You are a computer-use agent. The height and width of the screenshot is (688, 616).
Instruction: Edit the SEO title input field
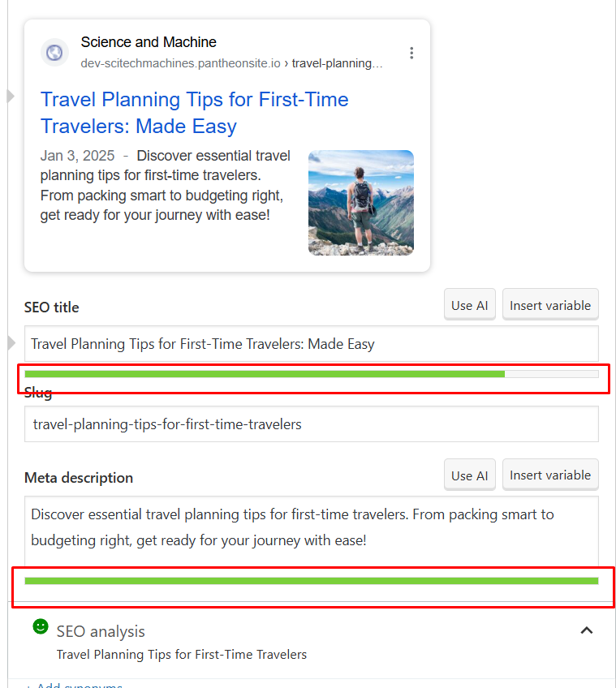[311, 343]
